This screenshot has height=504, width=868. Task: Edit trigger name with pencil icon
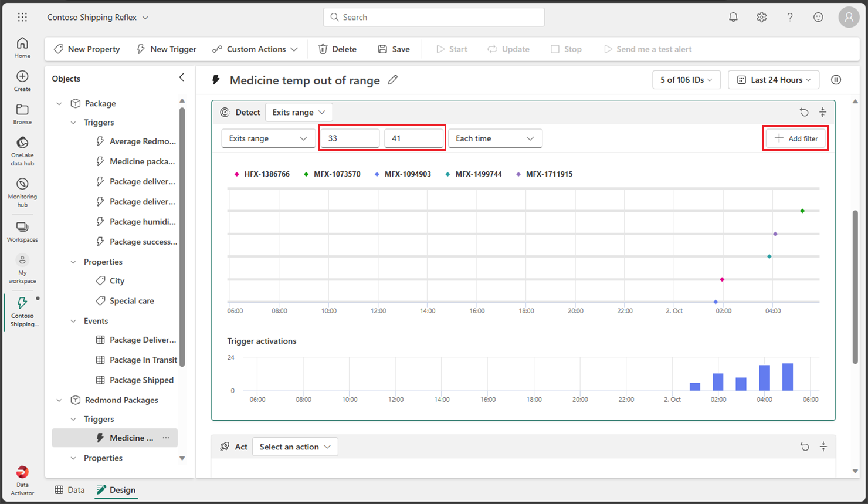pyautogui.click(x=393, y=80)
